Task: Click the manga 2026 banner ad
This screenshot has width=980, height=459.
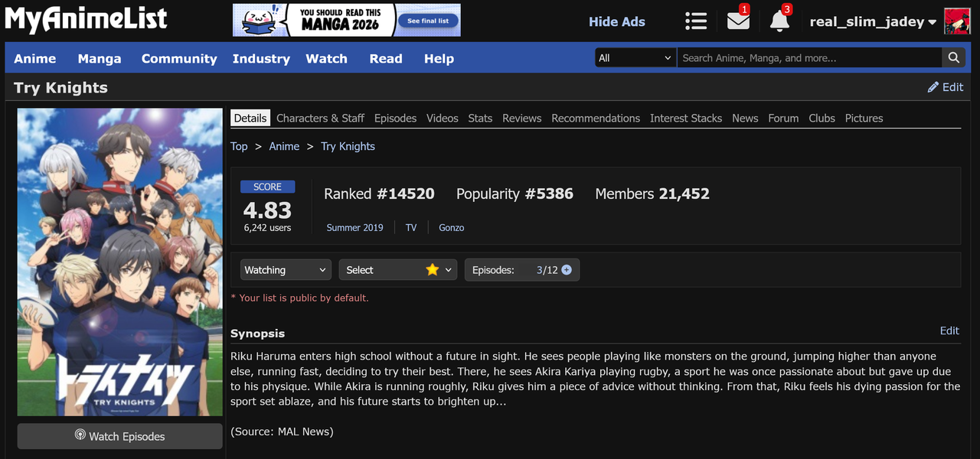Action: pyautogui.click(x=347, y=20)
